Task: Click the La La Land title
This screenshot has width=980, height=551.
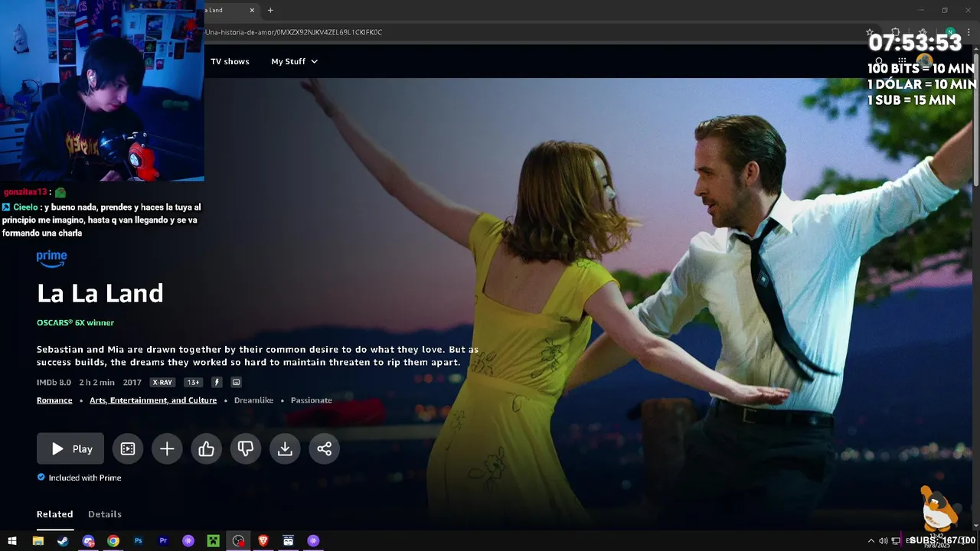Action: 100,293
